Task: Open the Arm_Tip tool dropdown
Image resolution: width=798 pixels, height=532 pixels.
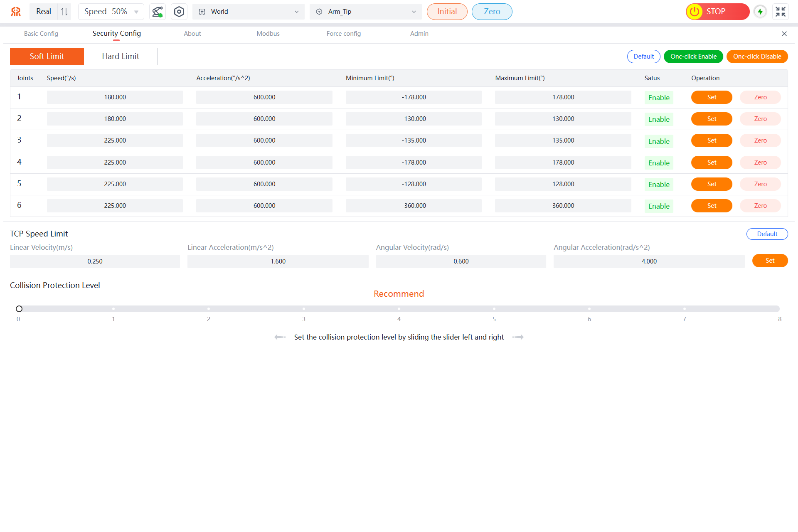Action: [365, 12]
